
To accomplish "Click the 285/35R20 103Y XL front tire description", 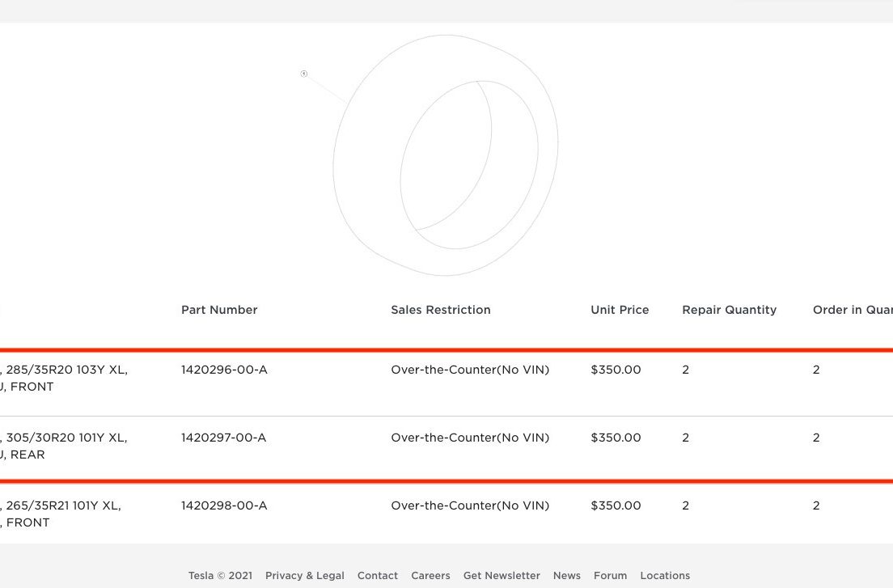I will coord(64,378).
